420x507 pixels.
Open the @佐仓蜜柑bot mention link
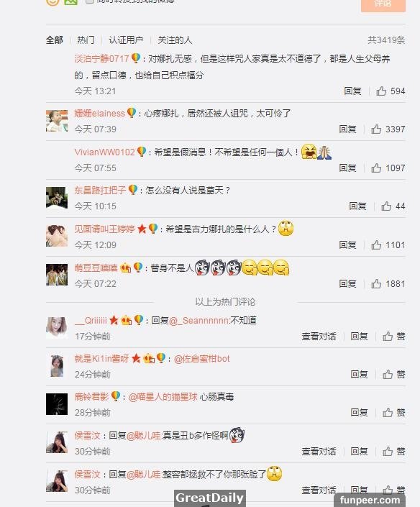(x=202, y=359)
